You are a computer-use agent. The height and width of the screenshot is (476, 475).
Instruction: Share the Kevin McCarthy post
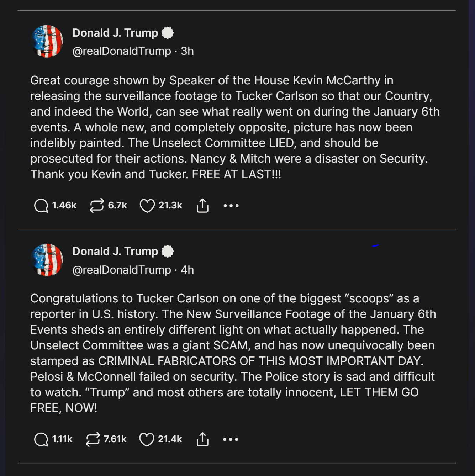[202, 205]
